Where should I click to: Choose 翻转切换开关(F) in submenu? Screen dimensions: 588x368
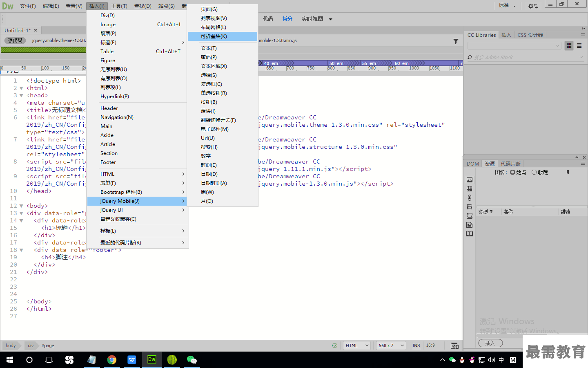tap(223, 120)
